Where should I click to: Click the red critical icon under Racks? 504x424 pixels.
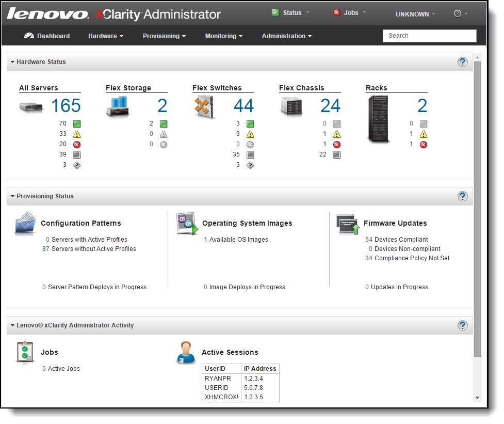click(x=424, y=145)
